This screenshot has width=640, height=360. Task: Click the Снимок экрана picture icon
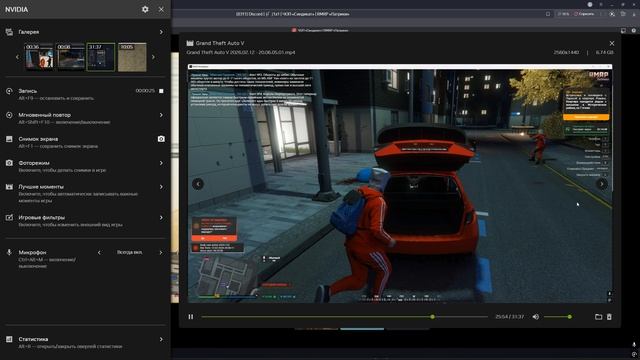pos(9,139)
